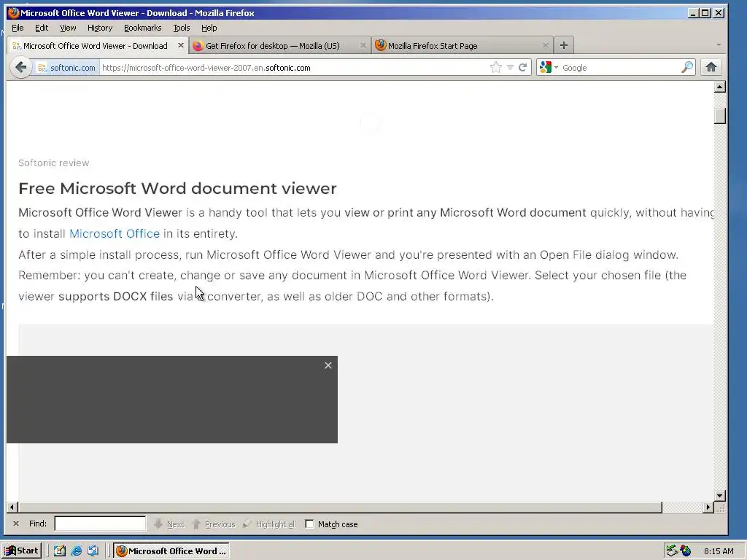Click the softonic.com site identity button
This screenshot has height=560, width=747.
point(66,68)
